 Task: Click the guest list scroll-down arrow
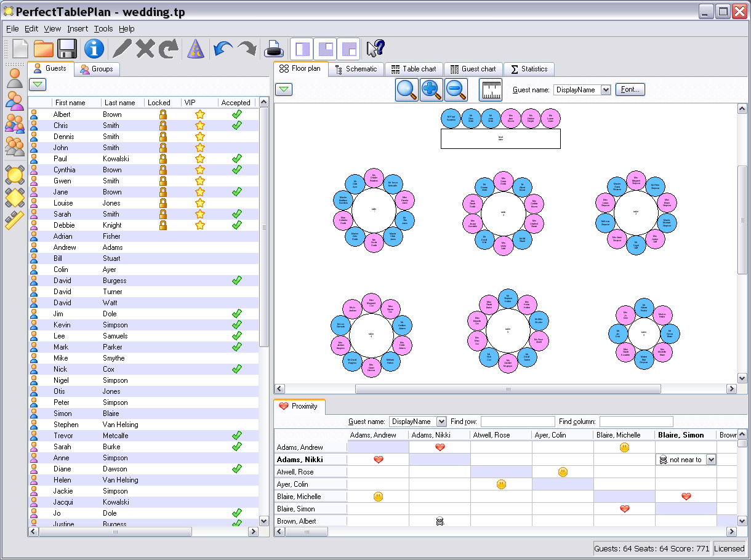[264, 521]
